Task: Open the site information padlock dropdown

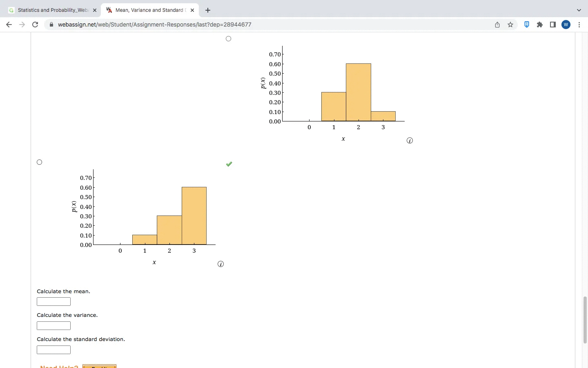Action: coord(51,25)
